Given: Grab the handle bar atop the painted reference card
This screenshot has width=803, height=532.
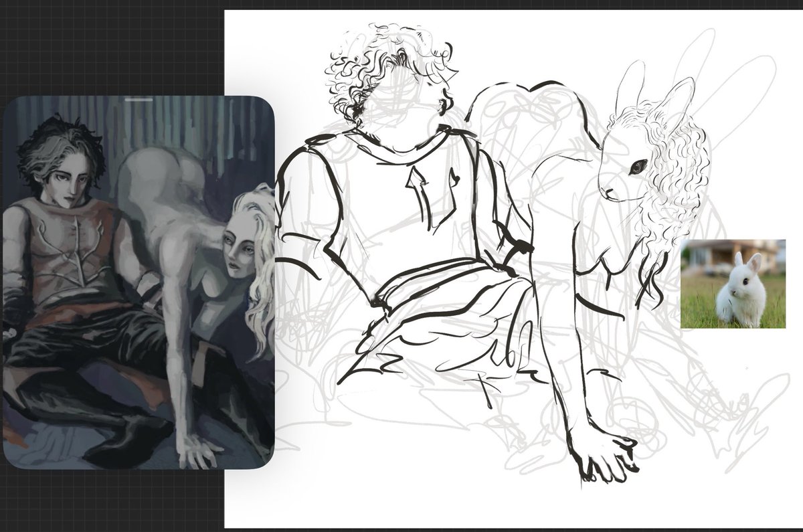Looking at the screenshot, I should click(x=139, y=99).
